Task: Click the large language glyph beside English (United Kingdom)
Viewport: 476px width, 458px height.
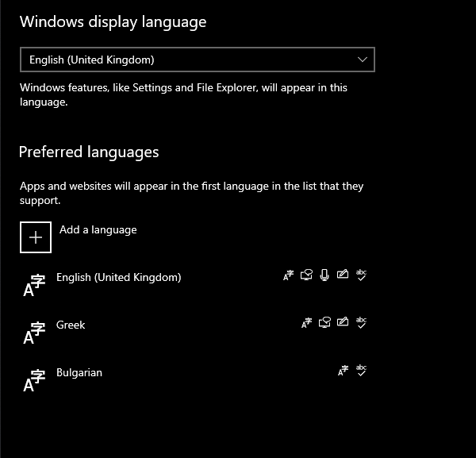Action: click(34, 285)
